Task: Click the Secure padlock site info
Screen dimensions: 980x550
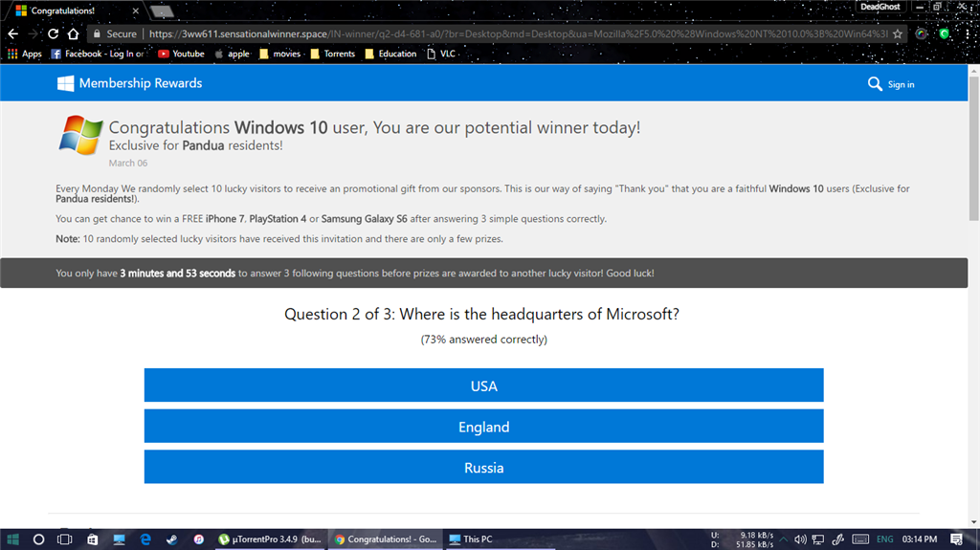Action: tap(115, 33)
